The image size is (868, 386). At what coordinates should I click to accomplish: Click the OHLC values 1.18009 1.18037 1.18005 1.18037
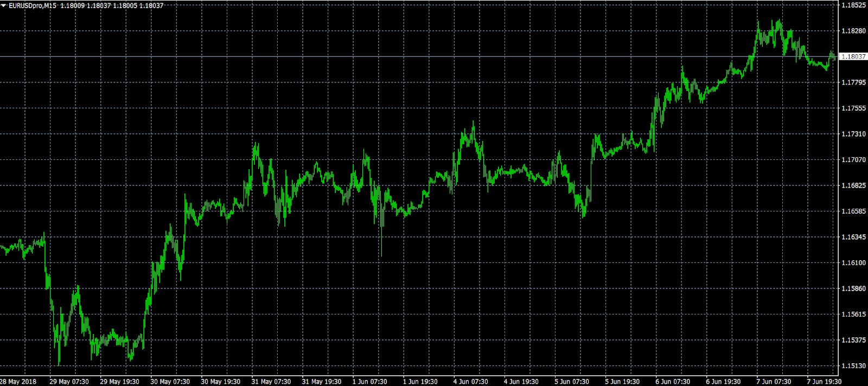(112, 5)
